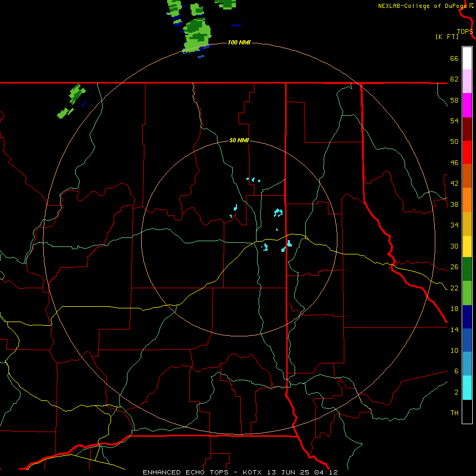The height and width of the screenshot is (476, 476).
Task: Click the 10 legend value
Action: point(454,351)
